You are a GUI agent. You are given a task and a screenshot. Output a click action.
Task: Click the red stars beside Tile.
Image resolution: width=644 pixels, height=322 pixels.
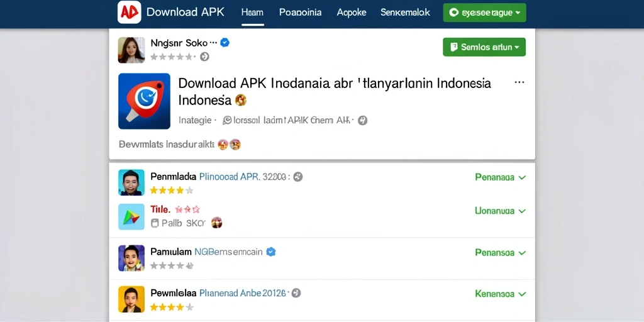tap(187, 210)
